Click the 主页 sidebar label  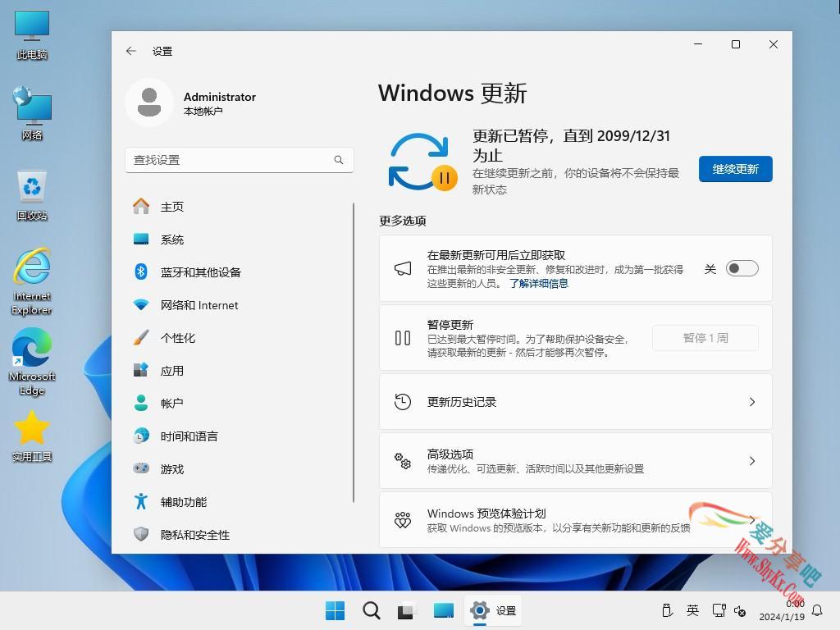coord(172,206)
